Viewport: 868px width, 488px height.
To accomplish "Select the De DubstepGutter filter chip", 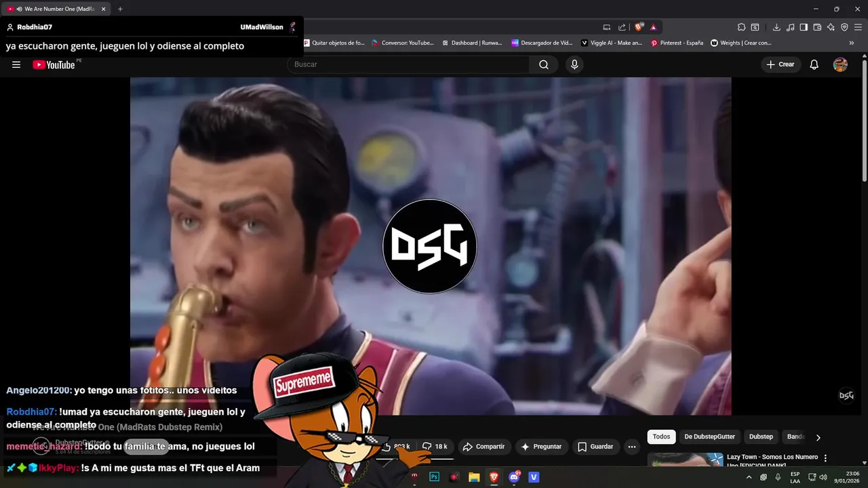I will coord(709,437).
